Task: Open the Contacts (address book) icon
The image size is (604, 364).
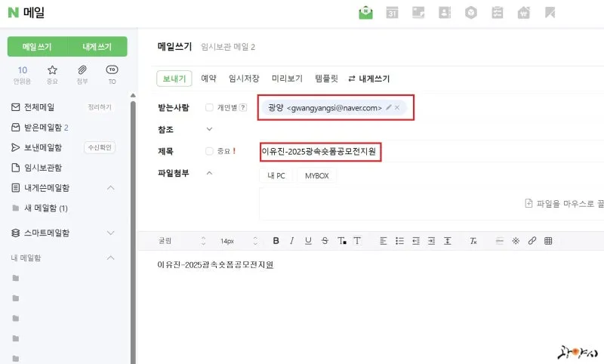Action: pyautogui.click(x=445, y=13)
